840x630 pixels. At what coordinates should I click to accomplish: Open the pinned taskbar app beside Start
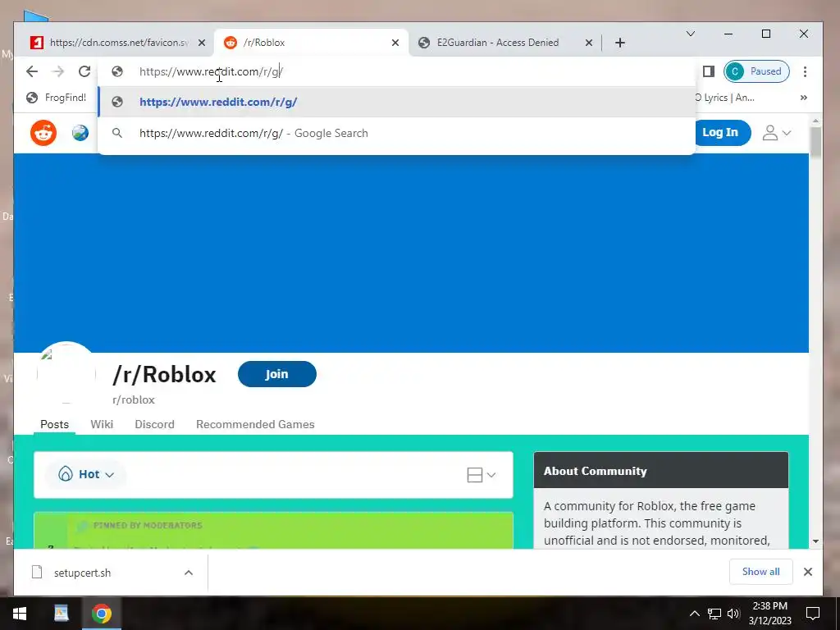tap(61, 614)
